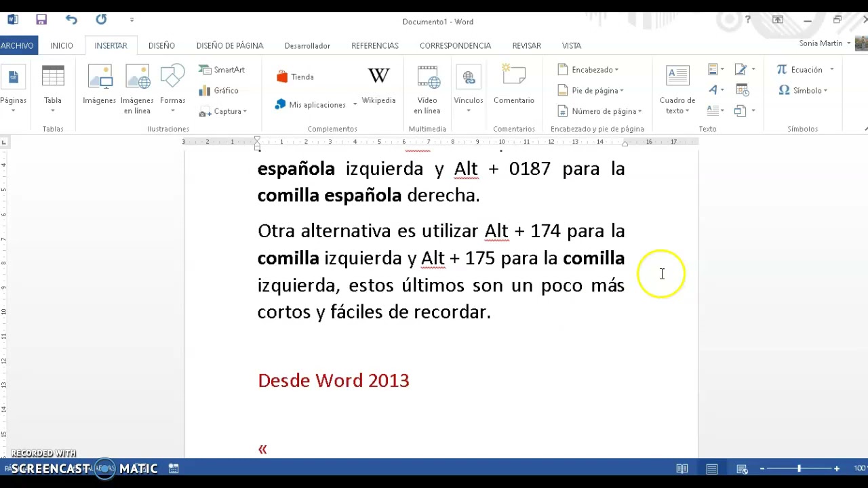
Task: Click the heading 'Desde Word 2013'
Action: 334,380
